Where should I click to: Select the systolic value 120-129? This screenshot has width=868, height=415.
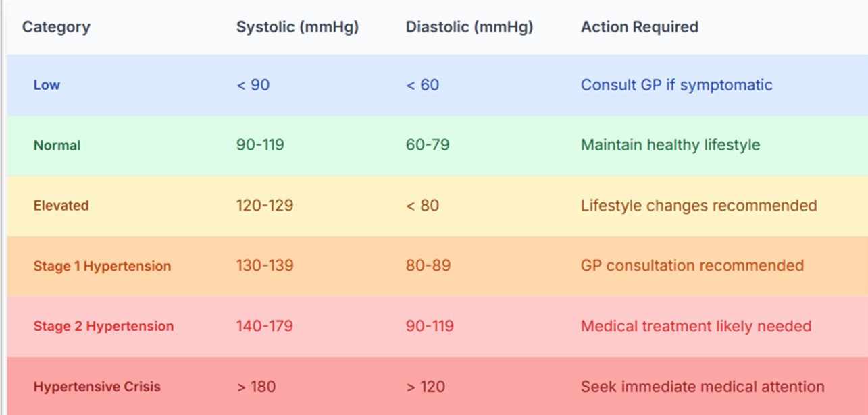[x=265, y=205]
